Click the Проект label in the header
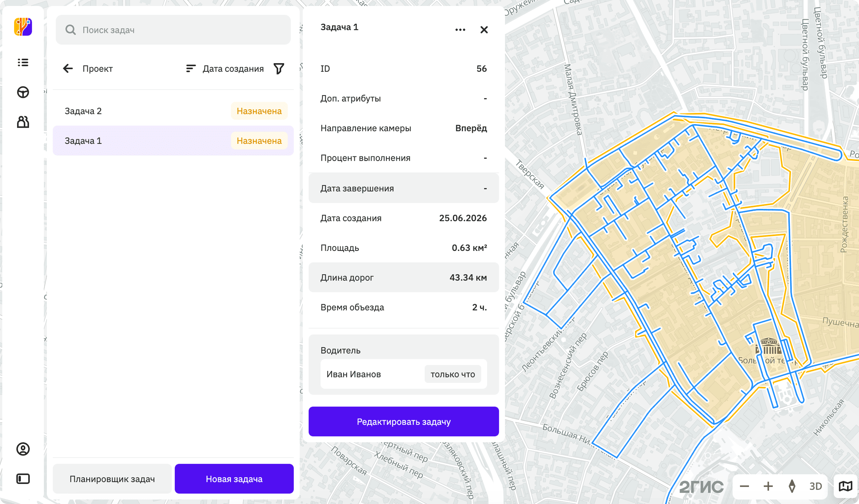Image resolution: width=859 pixels, height=504 pixels. pyautogui.click(x=97, y=69)
